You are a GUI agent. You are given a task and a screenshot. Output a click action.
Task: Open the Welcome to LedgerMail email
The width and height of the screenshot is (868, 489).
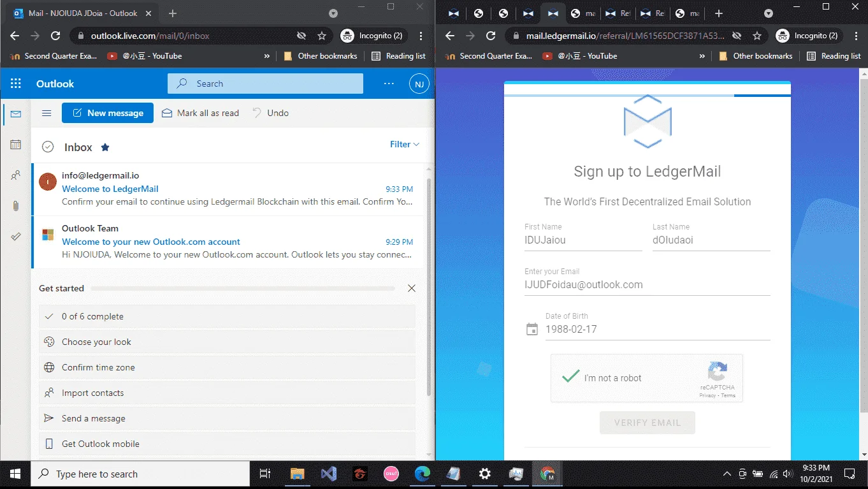click(228, 189)
